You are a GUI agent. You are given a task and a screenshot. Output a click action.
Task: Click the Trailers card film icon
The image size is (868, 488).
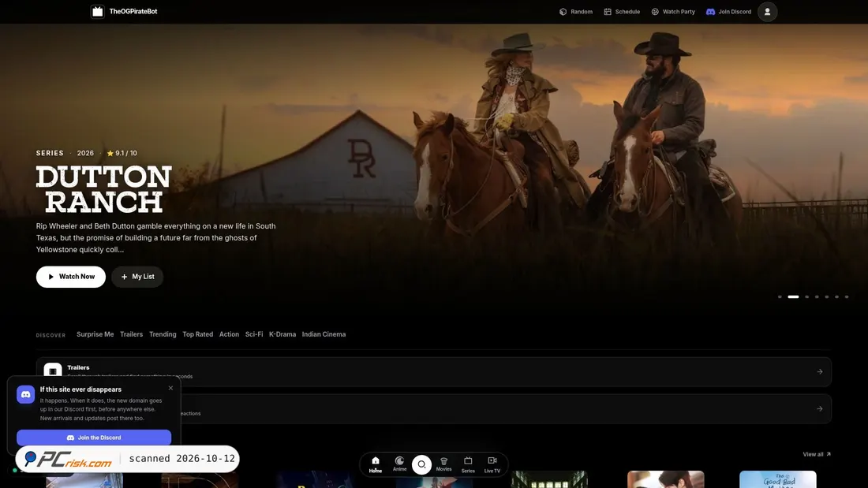[x=53, y=371]
